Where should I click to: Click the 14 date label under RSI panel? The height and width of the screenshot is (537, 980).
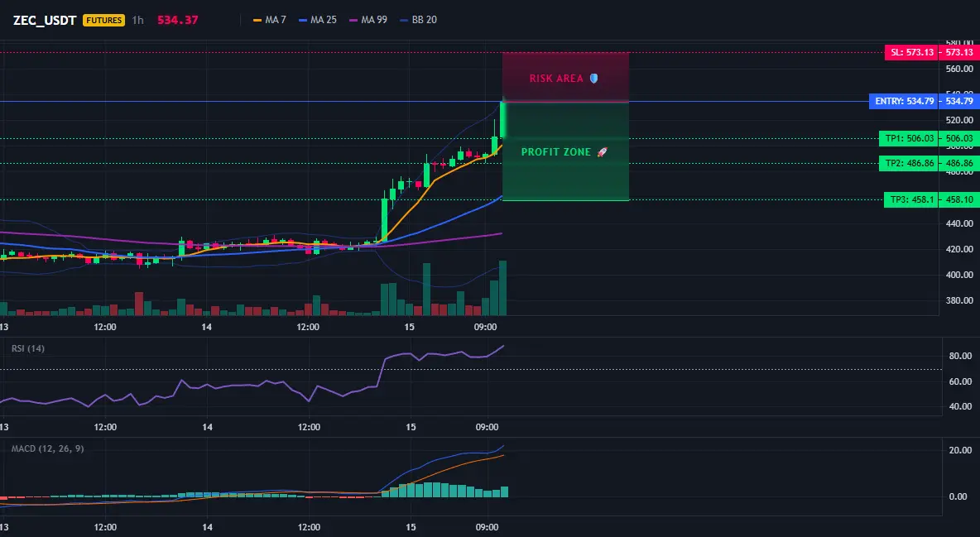coord(208,427)
